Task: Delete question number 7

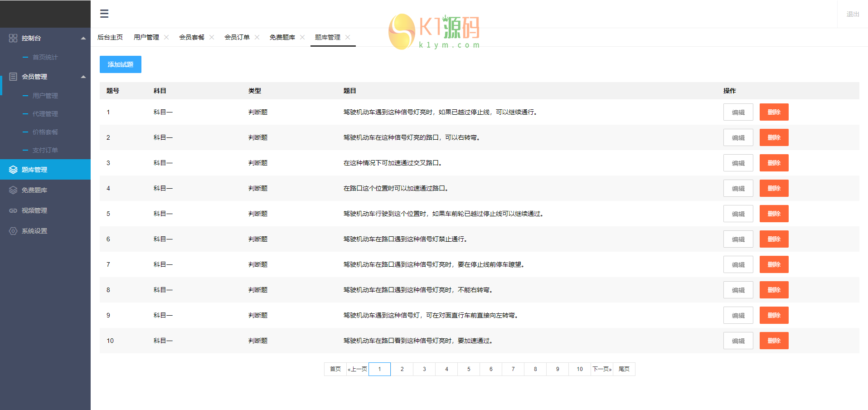Action: 774,264
